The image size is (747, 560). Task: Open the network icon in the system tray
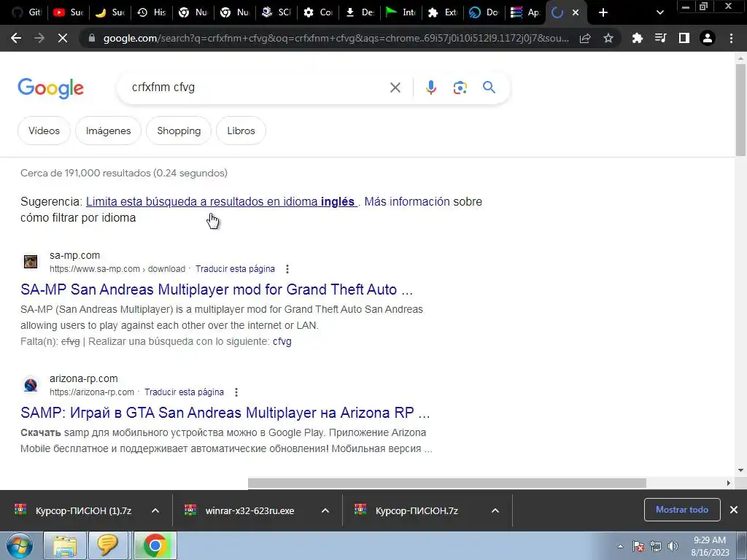(x=656, y=546)
